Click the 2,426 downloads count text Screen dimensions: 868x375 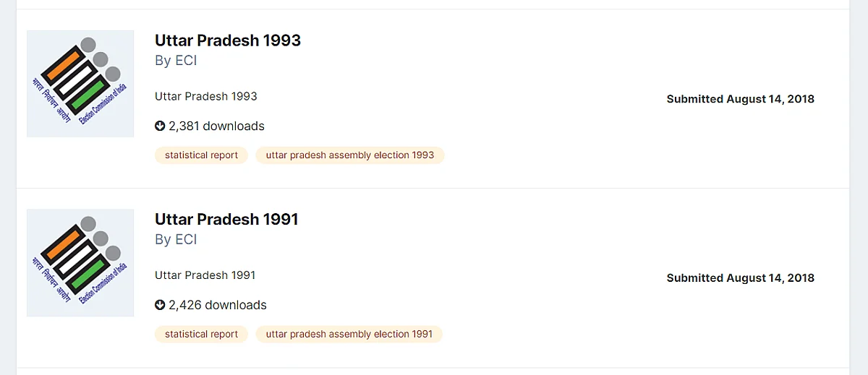(218, 305)
